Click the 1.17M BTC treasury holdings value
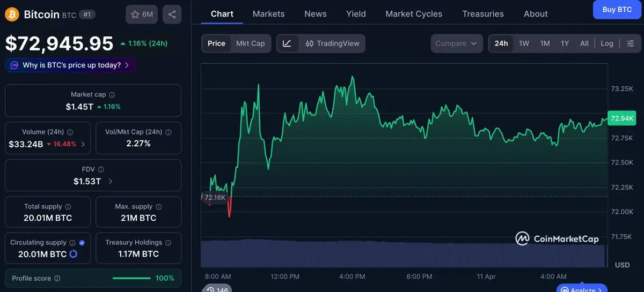Image resolution: width=644 pixels, height=292 pixels. point(138,254)
